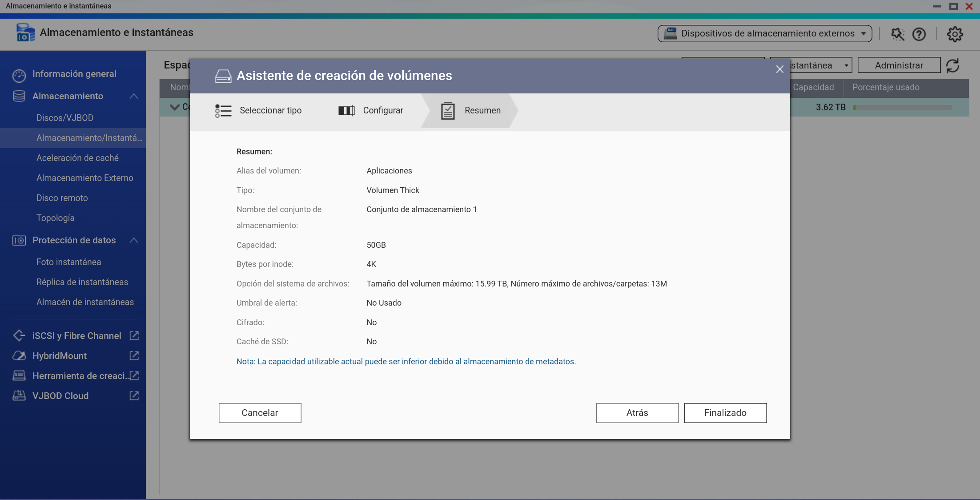Click the refresh icon next to Administrar
Image resolution: width=980 pixels, height=500 pixels.
953,66
